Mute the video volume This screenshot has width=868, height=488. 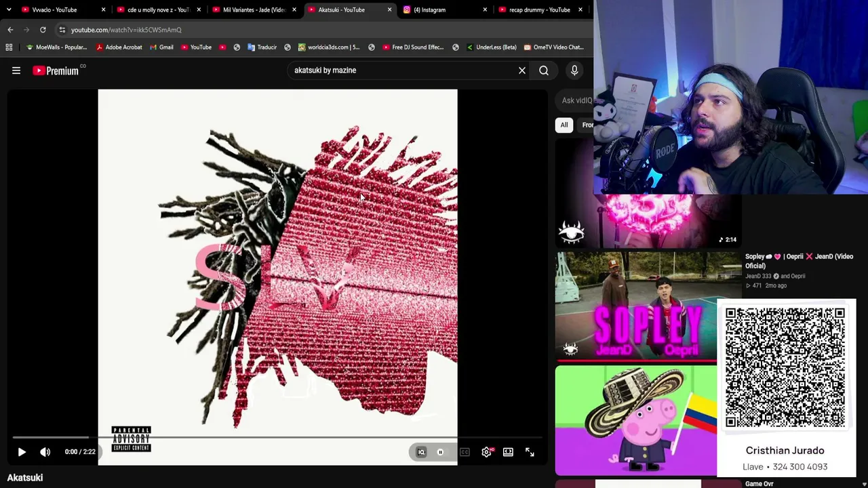[x=45, y=452]
